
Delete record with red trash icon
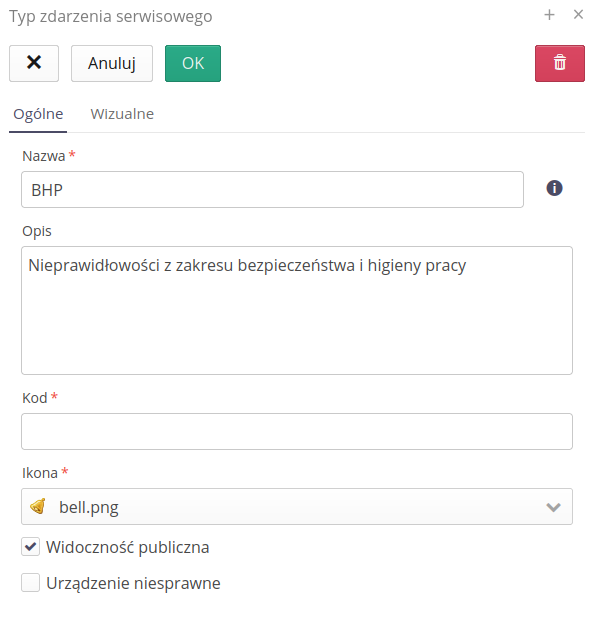[559, 63]
